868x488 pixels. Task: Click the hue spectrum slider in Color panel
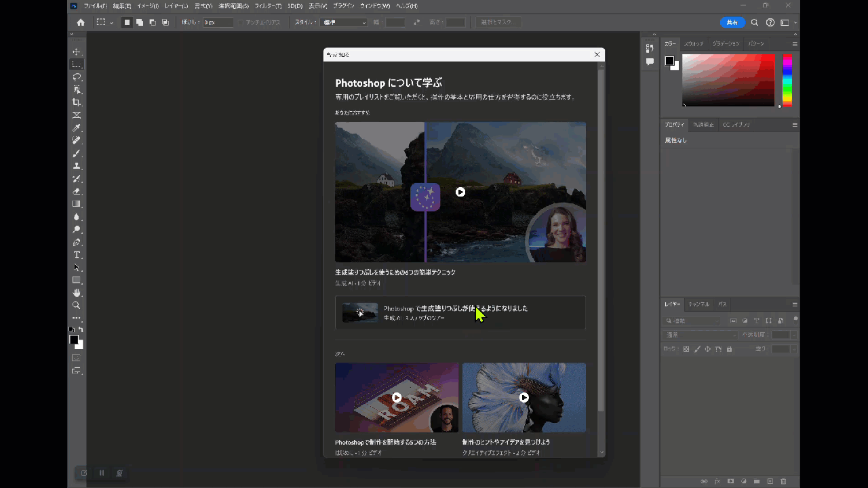pos(787,80)
